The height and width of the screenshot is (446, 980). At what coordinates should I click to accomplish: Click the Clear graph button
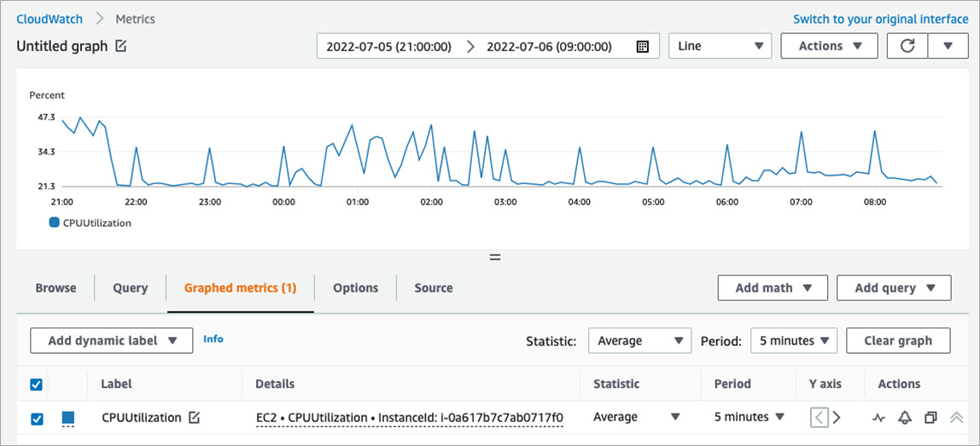click(x=898, y=340)
